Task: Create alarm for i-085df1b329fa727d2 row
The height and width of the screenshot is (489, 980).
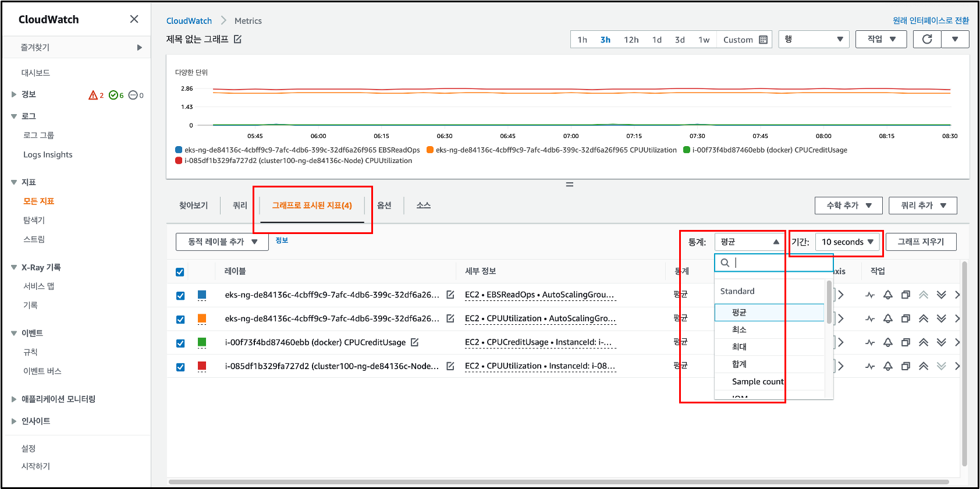Action: pos(888,367)
